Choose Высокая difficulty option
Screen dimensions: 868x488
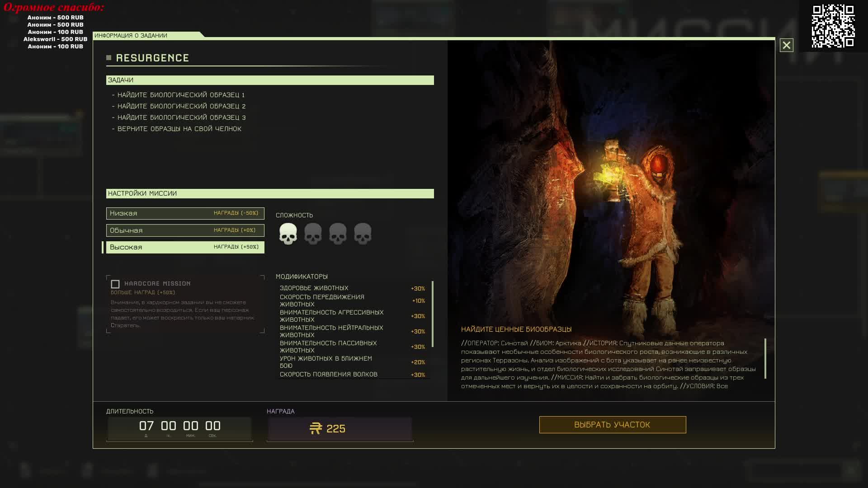pos(185,247)
